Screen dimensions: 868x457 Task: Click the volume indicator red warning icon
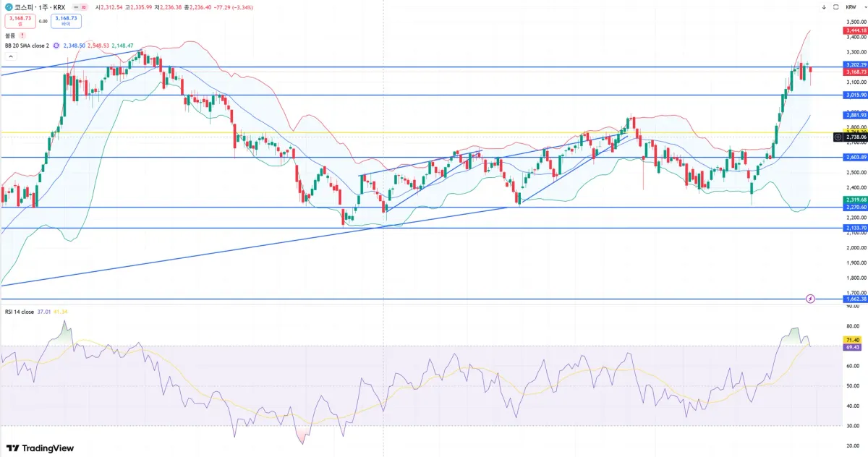pyautogui.click(x=22, y=35)
